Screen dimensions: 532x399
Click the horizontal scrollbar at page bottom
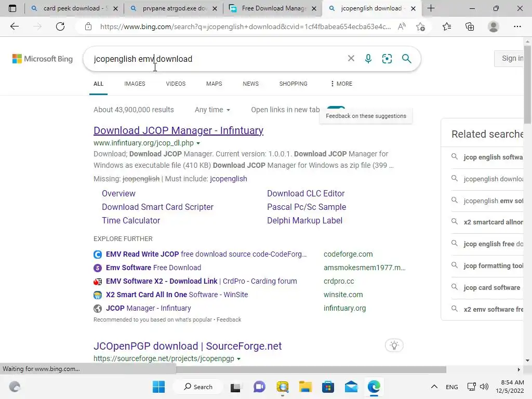tap(312, 369)
